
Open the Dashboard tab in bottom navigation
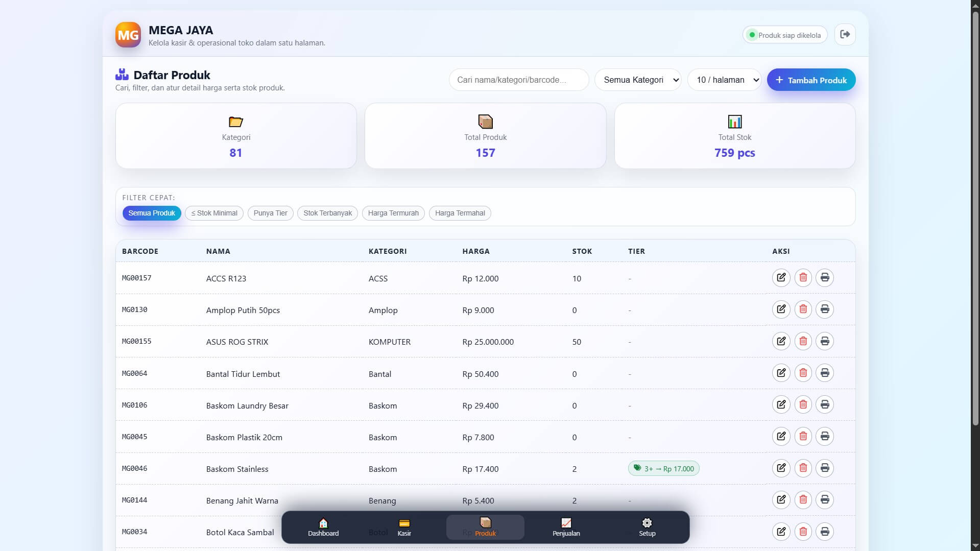click(323, 527)
